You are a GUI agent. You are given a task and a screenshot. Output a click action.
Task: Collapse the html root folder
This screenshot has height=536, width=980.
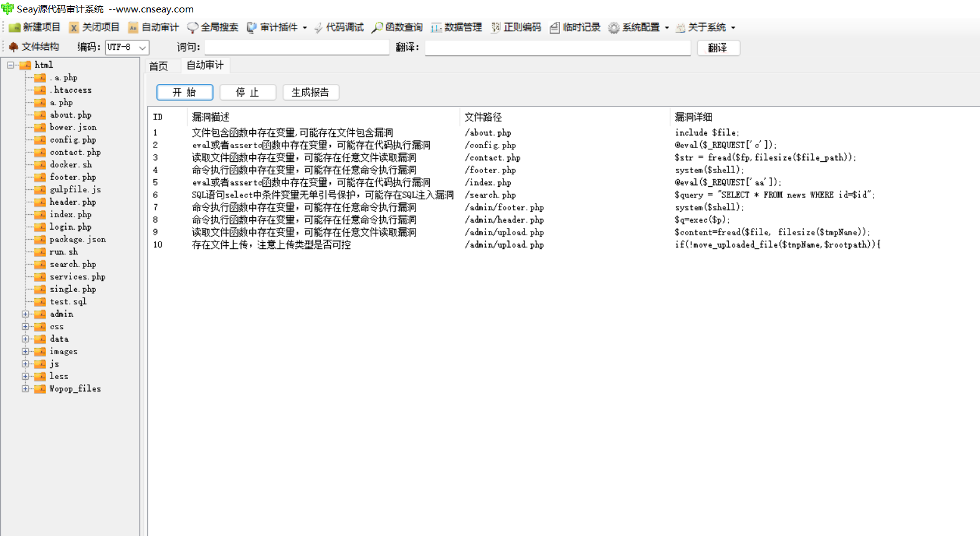point(10,65)
